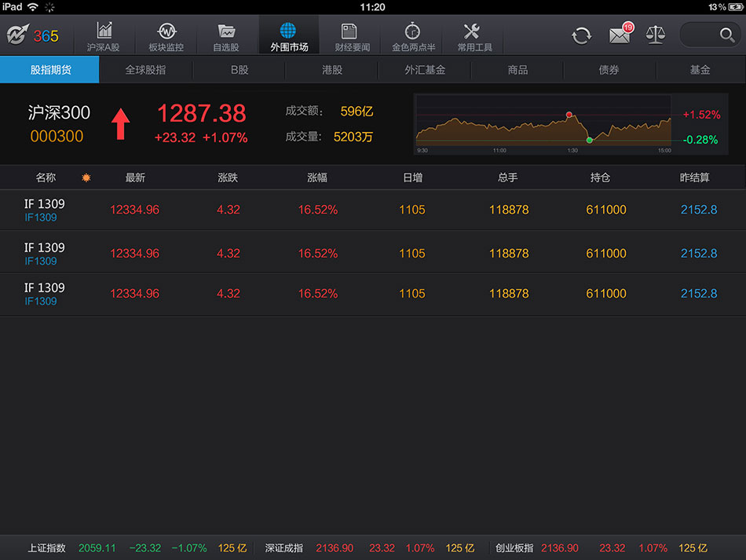The image size is (746, 560).
Task: Refresh data with the circular arrows icon
Action: 581,35
